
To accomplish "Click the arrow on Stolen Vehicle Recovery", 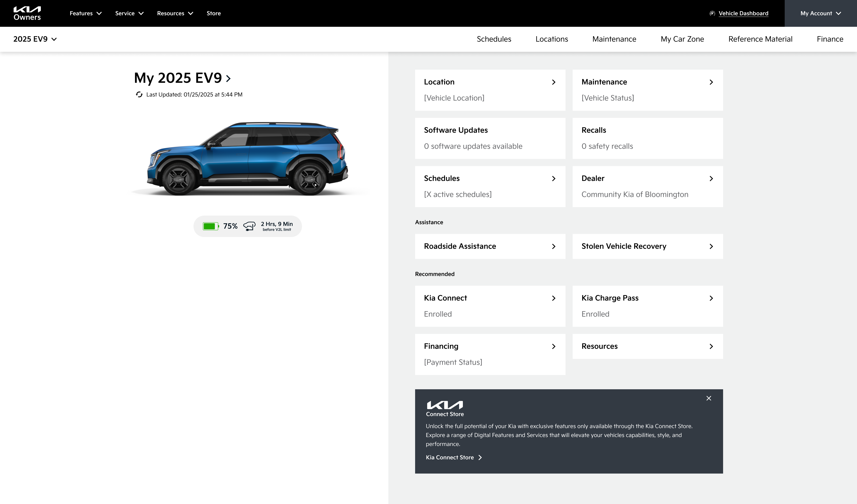I will tap(711, 247).
